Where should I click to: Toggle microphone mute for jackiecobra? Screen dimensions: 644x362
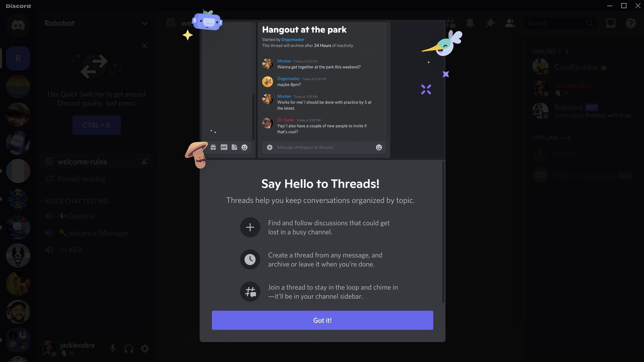pyautogui.click(x=112, y=349)
